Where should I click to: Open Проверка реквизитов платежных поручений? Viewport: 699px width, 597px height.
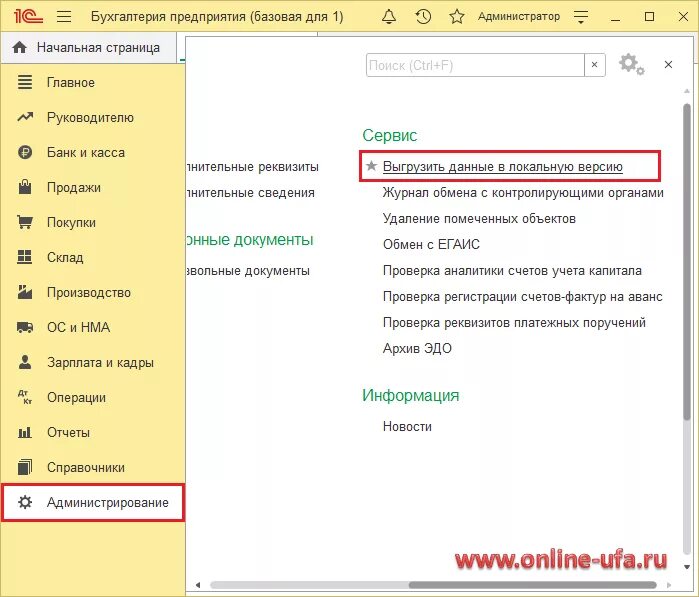514,322
